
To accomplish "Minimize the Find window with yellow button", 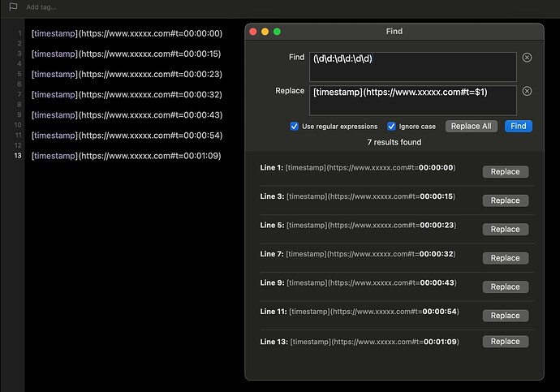I will 265,32.
